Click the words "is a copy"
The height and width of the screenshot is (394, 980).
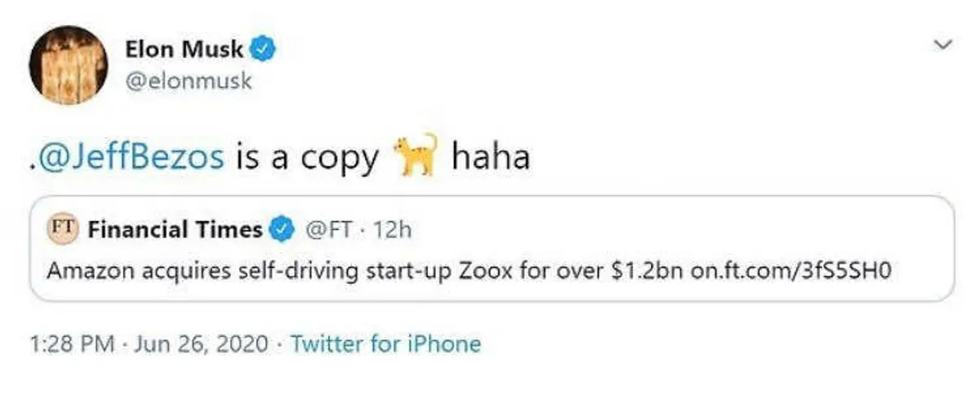click(x=307, y=157)
